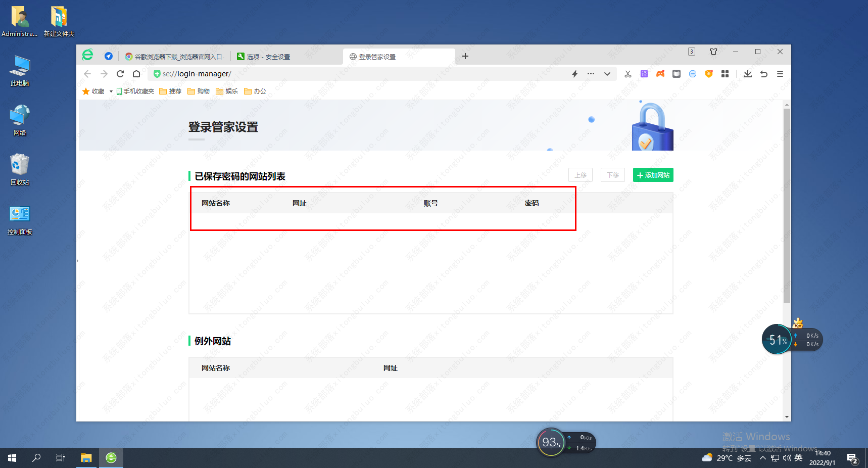Open the pinned blue compass tab
The height and width of the screenshot is (468, 868).
[108, 56]
